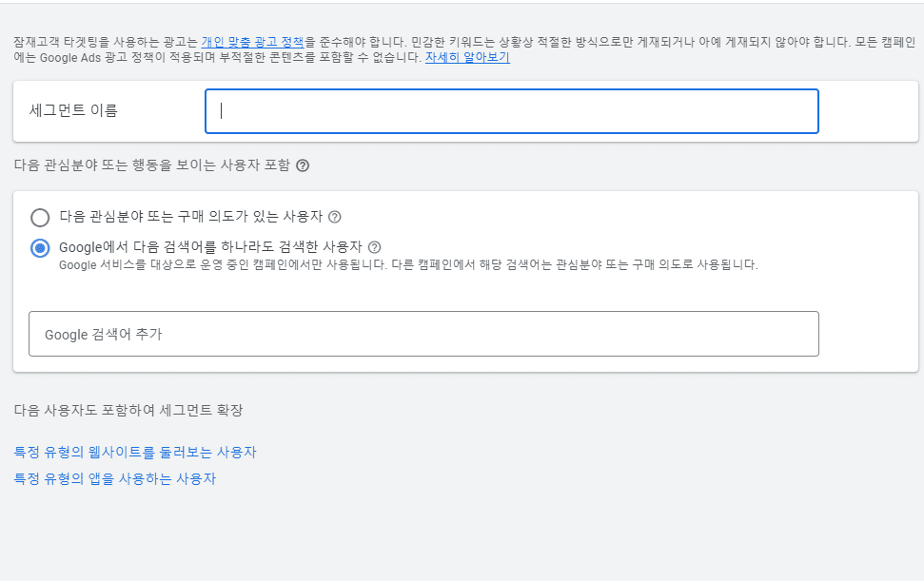Click the 자세히 알아보기 link
924x581 pixels.
pyautogui.click(x=467, y=58)
